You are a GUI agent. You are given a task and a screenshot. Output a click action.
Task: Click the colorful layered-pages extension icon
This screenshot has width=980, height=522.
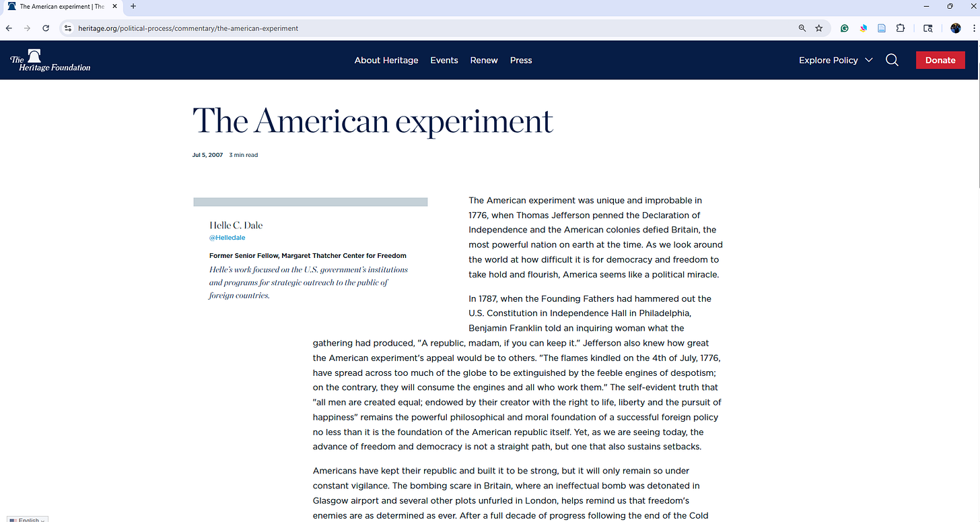tap(864, 28)
